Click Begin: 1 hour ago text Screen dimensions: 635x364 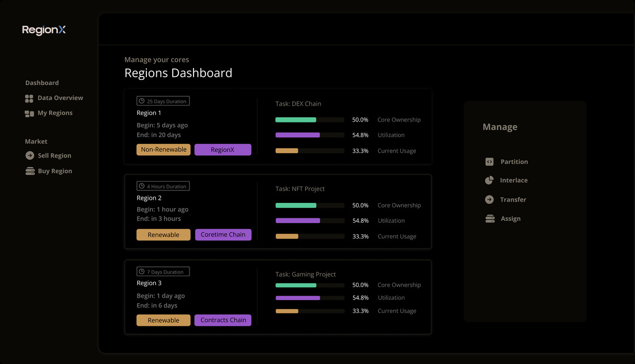(x=163, y=210)
